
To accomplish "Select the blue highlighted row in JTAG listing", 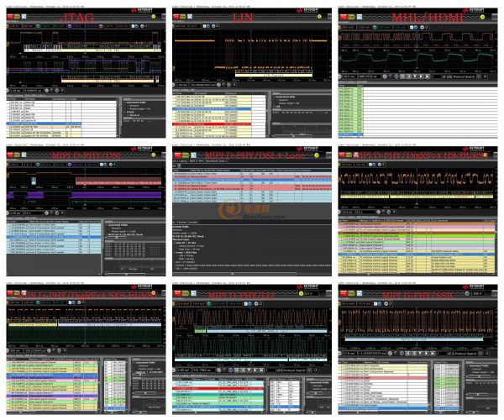I will tap(44, 123).
